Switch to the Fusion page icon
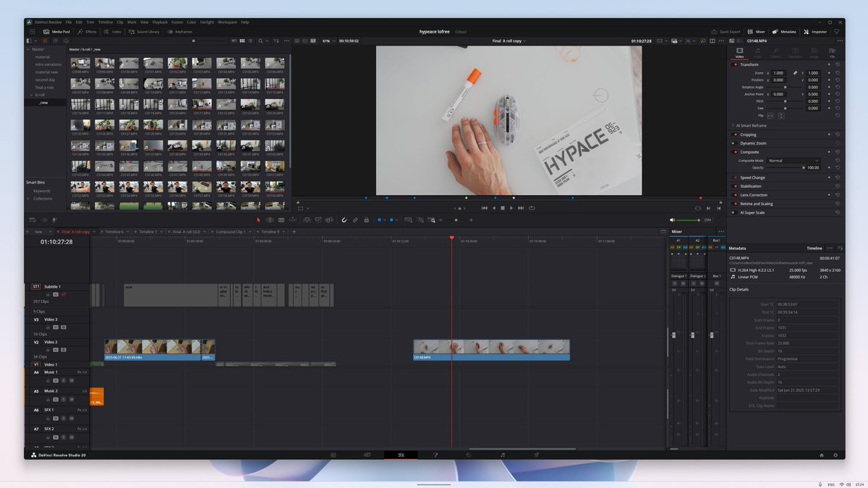The height and width of the screenshot is (488, 868). coord(435,455)
